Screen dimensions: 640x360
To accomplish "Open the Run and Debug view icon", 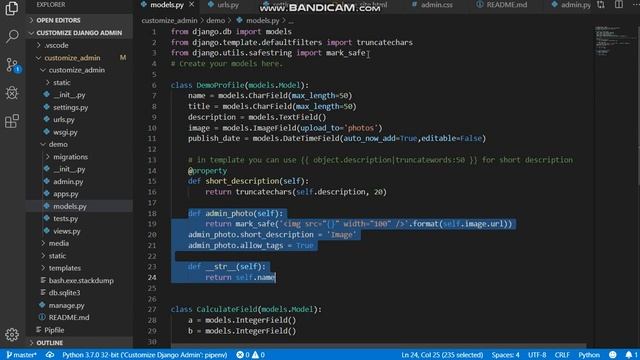I will point(12,93).
